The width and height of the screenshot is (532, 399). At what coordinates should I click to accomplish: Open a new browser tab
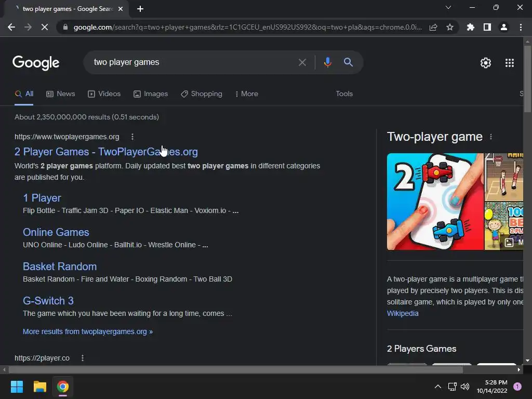[140, 9]
